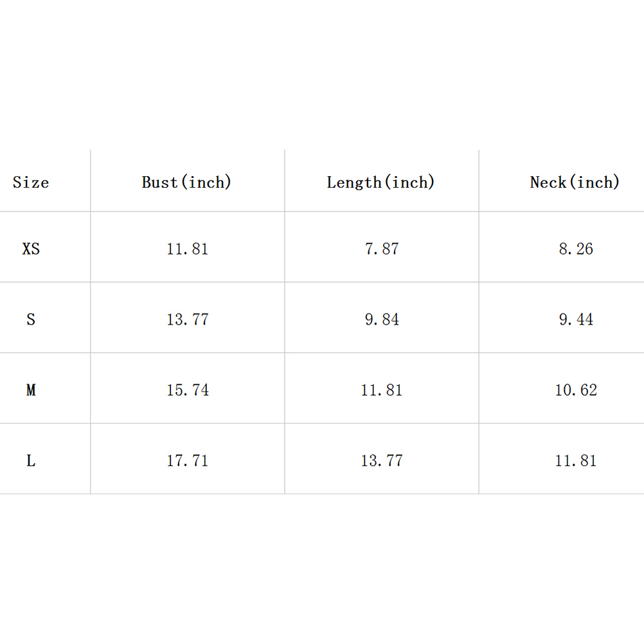Click the Size column header
Image resolution: width=644 pixels, height=644 pixels.
31,183
